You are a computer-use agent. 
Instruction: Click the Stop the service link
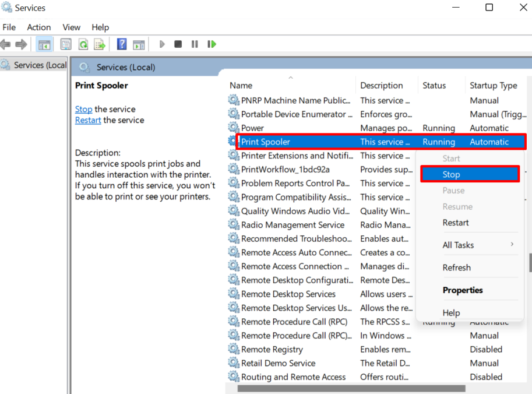(83, 109)
